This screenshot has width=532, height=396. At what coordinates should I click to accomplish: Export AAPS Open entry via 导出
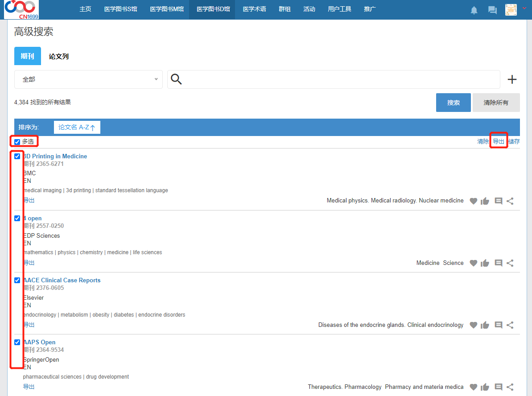click(29, 387)
